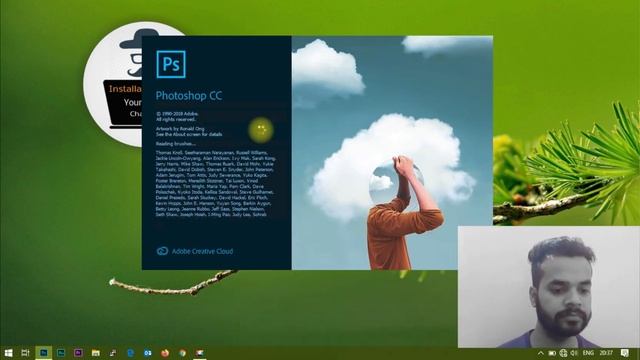The width and height of the screenshot is (640, 360).
Task: Launch Google Chrome from the taskbar
Action: point(182,353)
